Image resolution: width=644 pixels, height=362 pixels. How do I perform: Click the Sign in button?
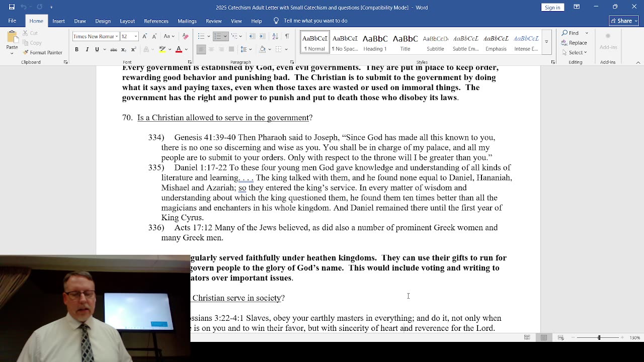click(552, 7)
